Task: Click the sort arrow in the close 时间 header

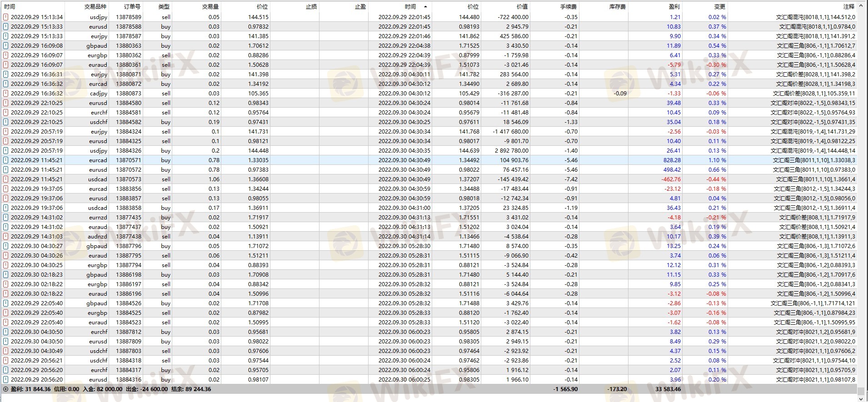Action: pos(425,6)
